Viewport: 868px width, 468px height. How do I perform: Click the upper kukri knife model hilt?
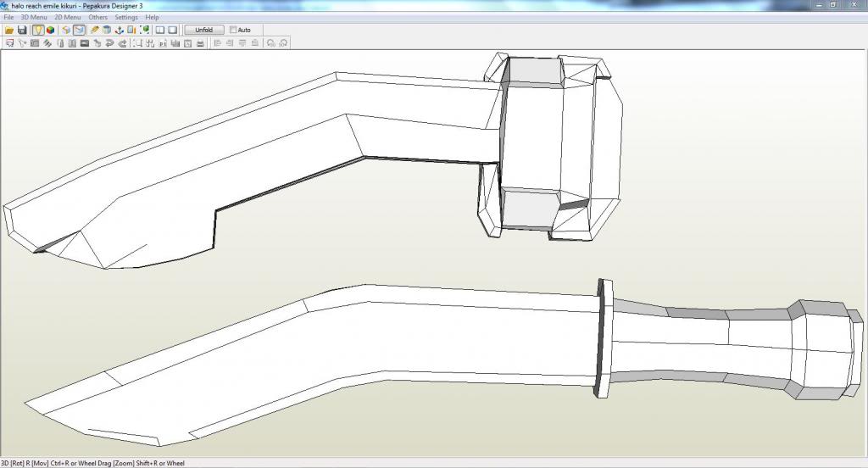coord(551,147)
